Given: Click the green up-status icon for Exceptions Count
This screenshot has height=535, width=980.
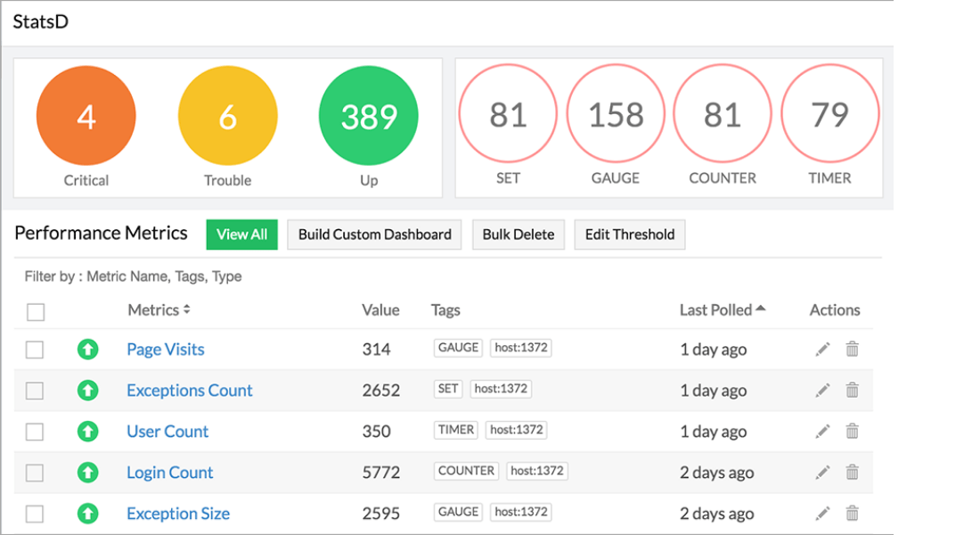Looking at the screenshot, I should [x=87, y=391].
